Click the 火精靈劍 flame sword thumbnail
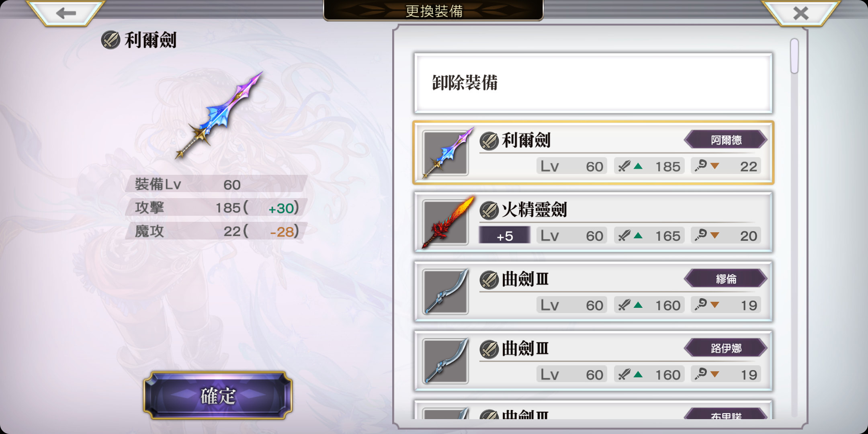This screenshot has height=434, width=868. (446, 223)
